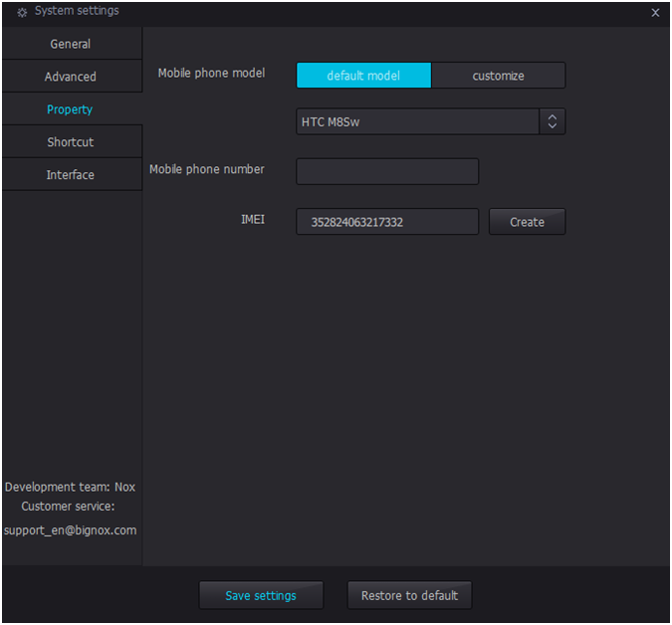
Task: Click the Mobile phone model label
Action: point(211,74)
